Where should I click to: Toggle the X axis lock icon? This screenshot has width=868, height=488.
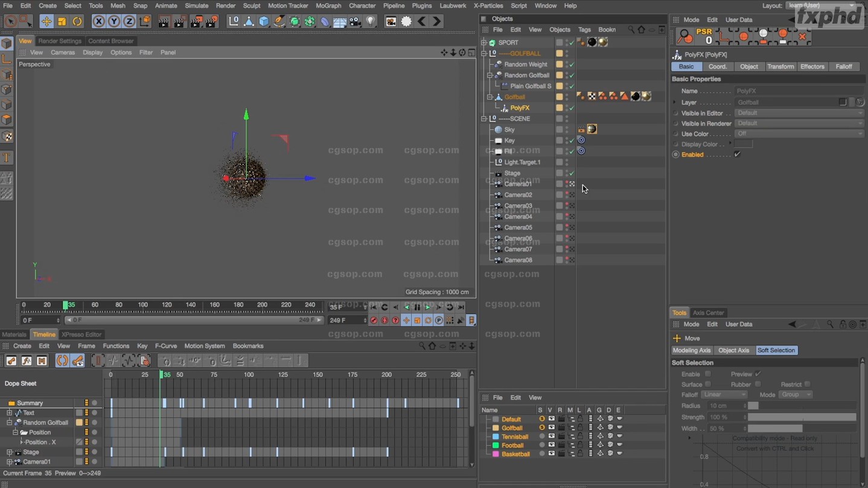pyautogui.click(x=98, y=22)
